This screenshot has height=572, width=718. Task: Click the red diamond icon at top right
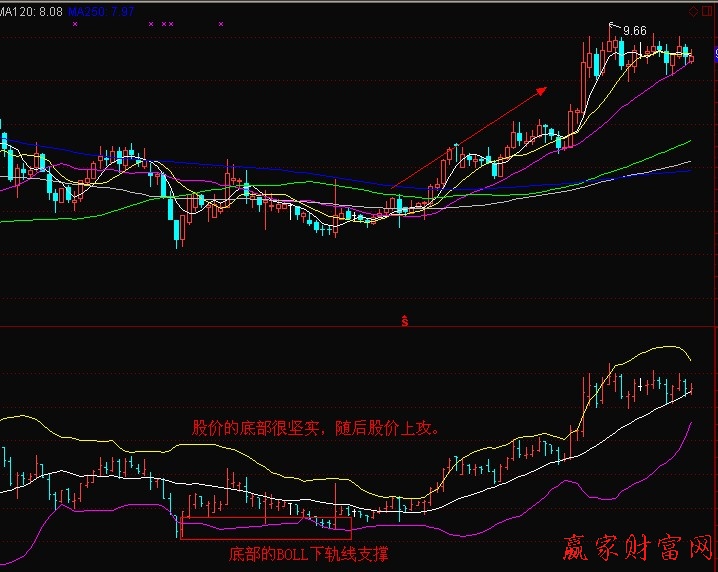click(694, 10)
